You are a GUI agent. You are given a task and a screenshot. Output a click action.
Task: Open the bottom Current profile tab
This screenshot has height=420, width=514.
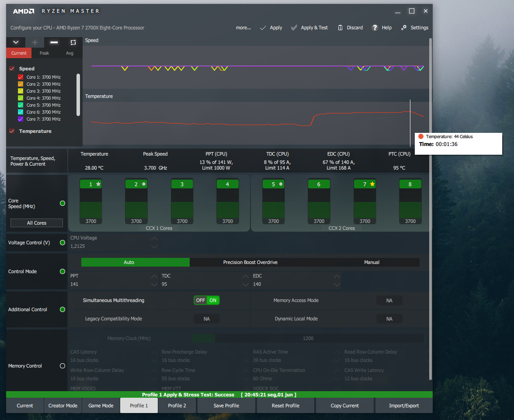[x=25, y=406]
